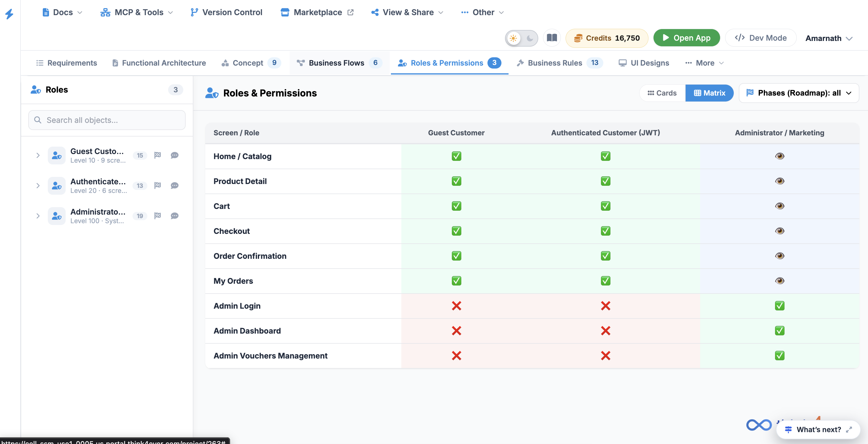Click the Administrator role avatar icon
Screen dimensions: 868x444
(x=57, y=216)
